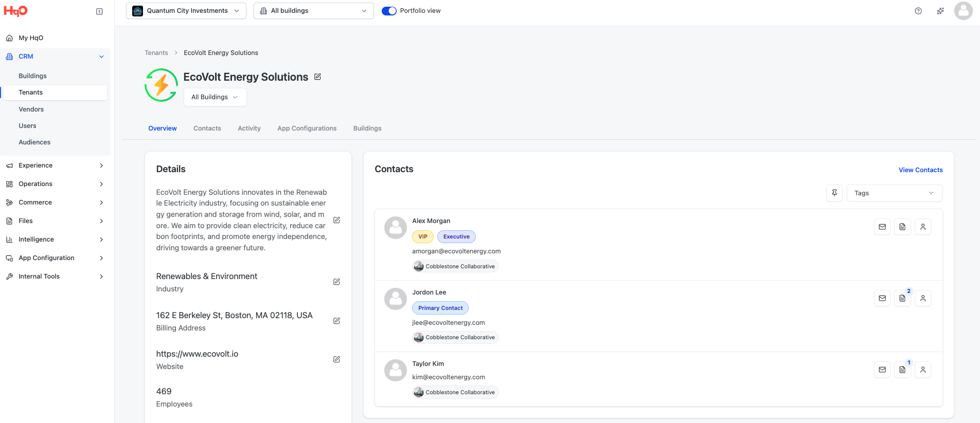Screen dimensions: 980x423
Task: Edit the EcoVolt Energy Solutions tenant name
Action: [318, 77]
